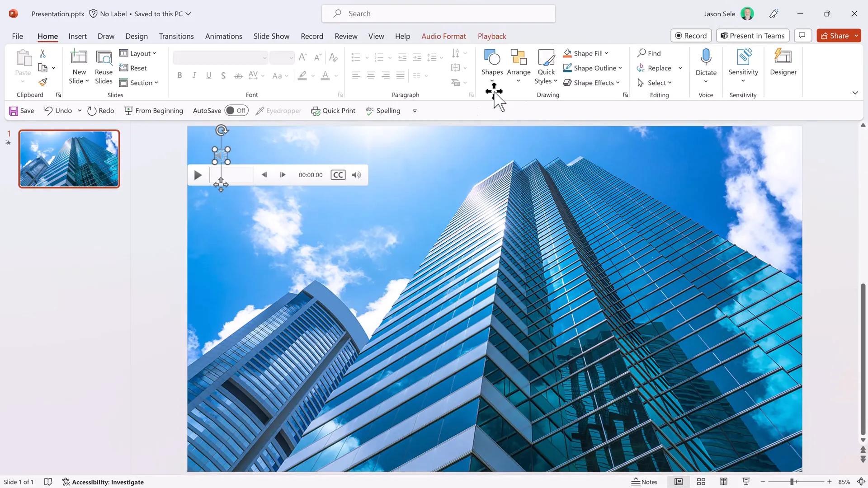Click the New Slide icon
The width and height of the screenshot is (868, 488).
[79, 57]
